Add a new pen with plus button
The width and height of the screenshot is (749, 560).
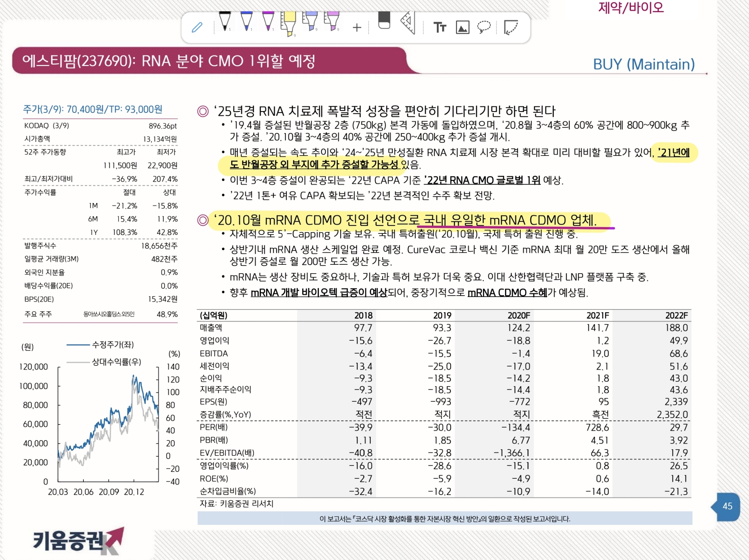click(357, 27)
